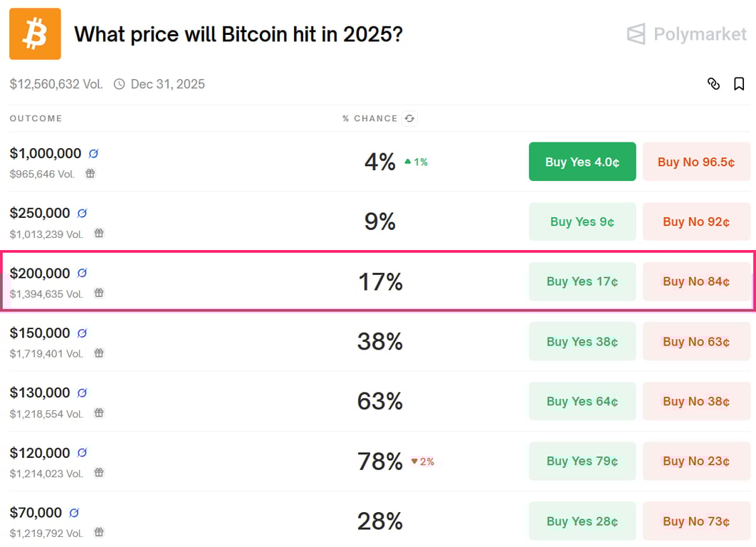The height and width of the screenshot is (547, 756).
Task: Copy the market link using the chain icon
Action: tap(714, 84)
